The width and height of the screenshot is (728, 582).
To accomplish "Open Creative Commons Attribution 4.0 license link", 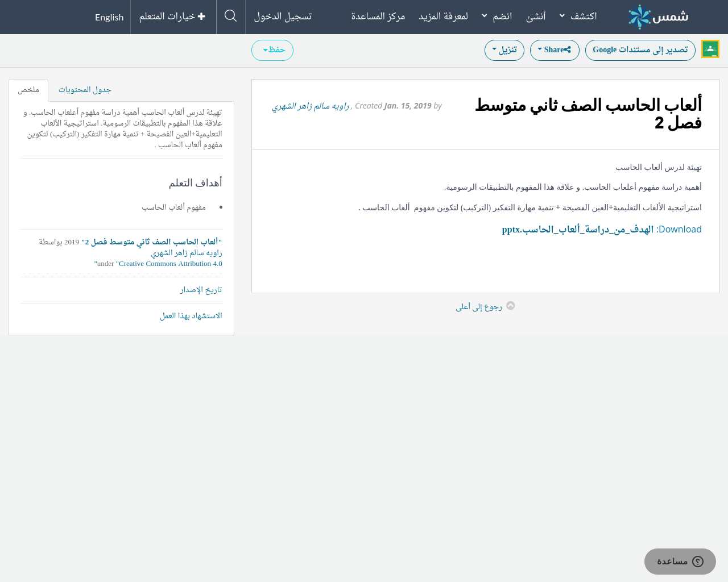I will [171, 264].
